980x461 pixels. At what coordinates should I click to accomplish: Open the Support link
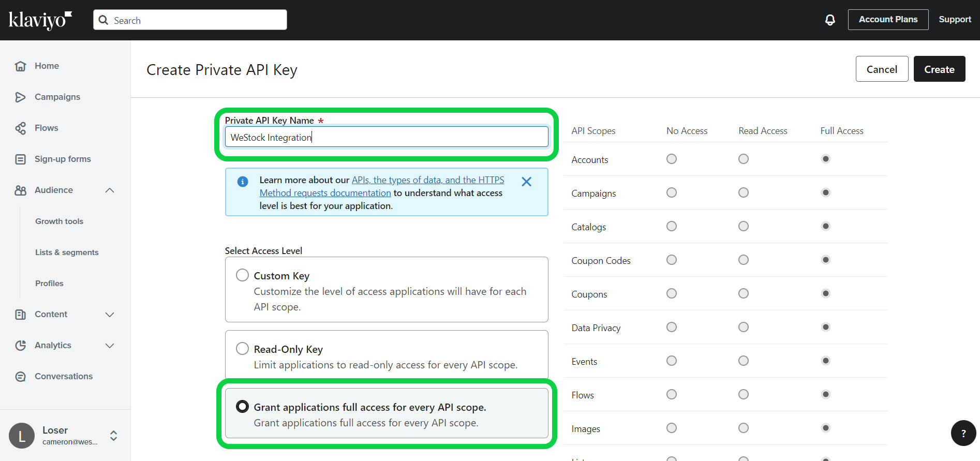(955, 20)
